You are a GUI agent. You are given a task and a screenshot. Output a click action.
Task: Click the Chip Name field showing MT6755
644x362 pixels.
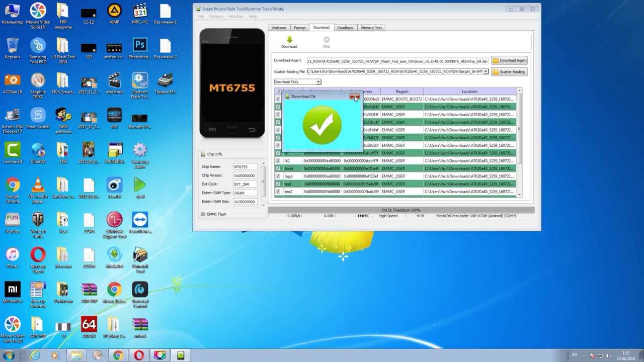pyautogui.click(x=245, y=166)
